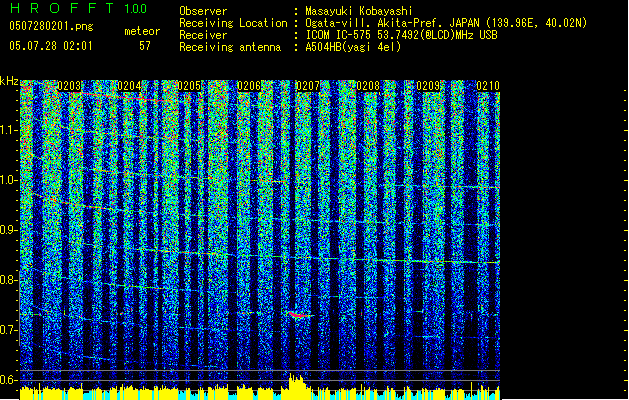
Task: Select the 0209 time label
Action: tap(428, 86)
